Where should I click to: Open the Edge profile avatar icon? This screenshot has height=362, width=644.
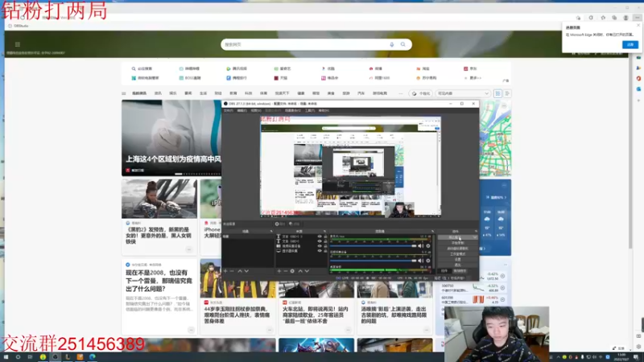625,18
